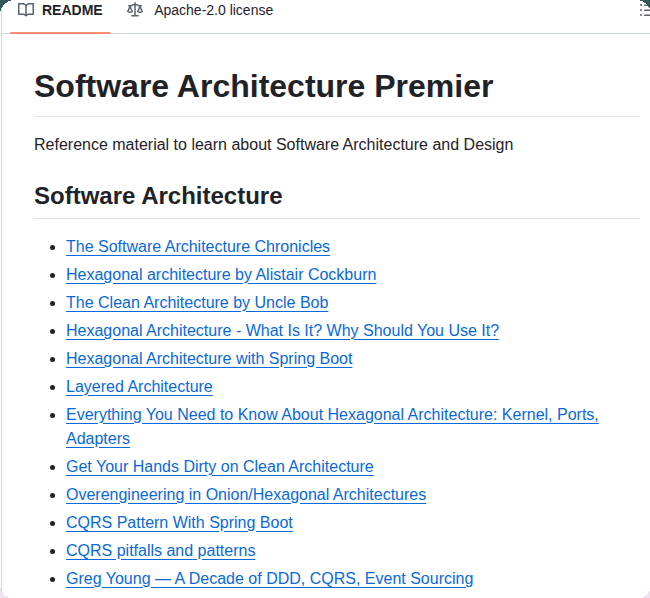Follow The Clean Architecture by Uncle Bob link

pyautogui.click(x=197, y=303)
